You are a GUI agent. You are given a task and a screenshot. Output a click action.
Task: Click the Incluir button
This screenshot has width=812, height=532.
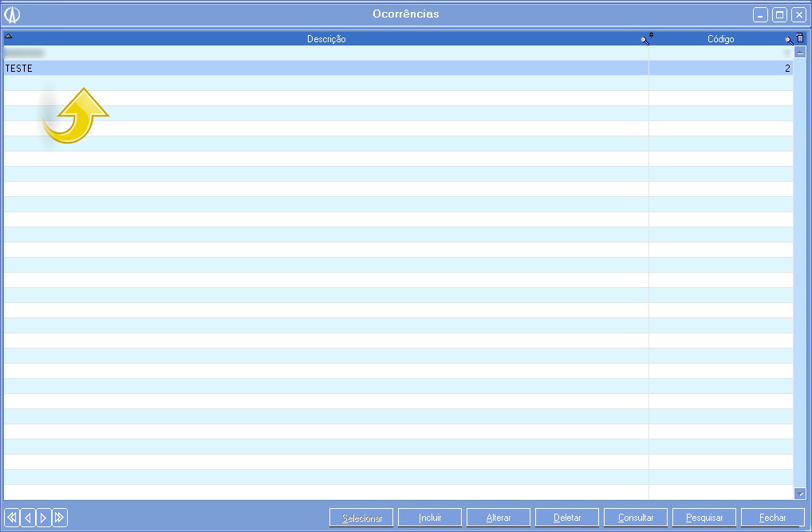coord(430,518)
